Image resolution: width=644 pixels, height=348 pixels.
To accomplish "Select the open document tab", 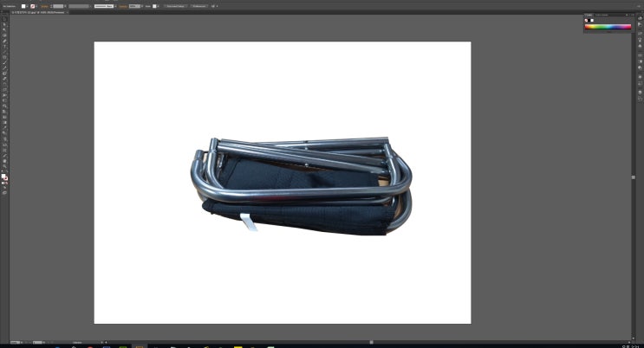I will coord(38,12).
